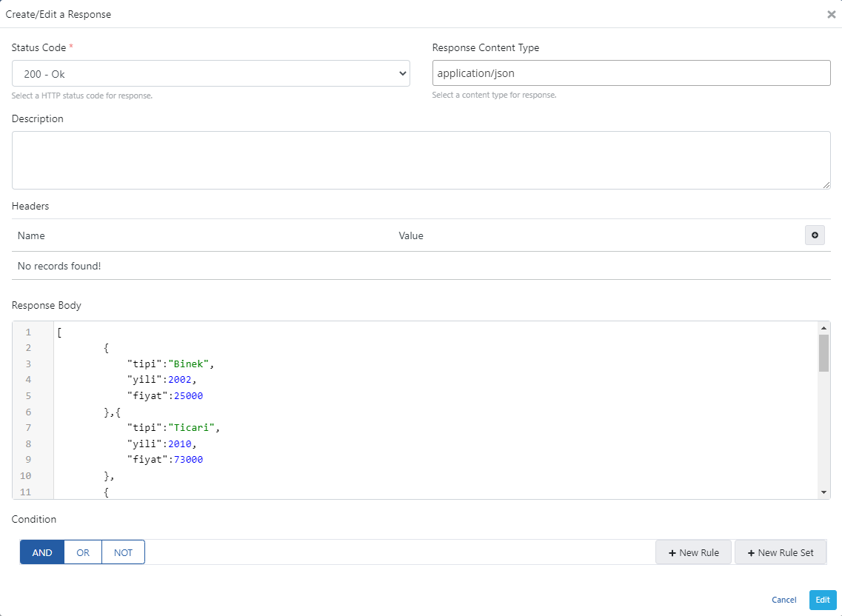This screenshot has width=842, height=616.
Task: Click the scroll-down arrow in Response Body
Action: (x=823, y=490)
